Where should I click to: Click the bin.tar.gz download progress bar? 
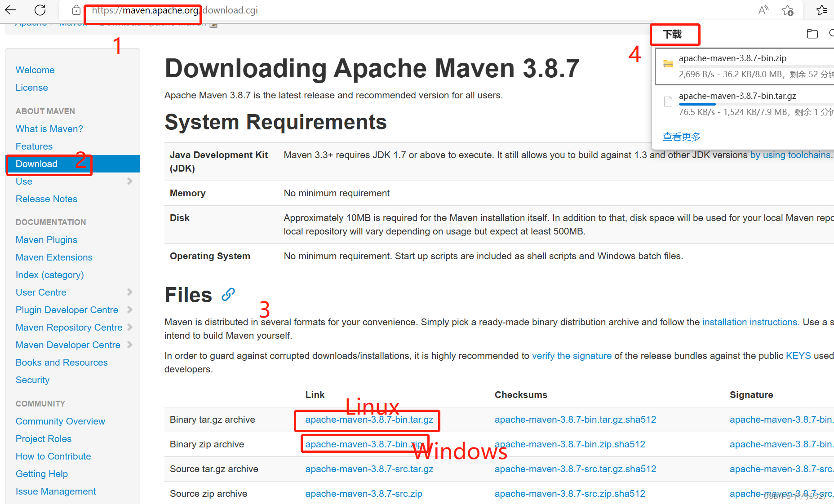756,104
